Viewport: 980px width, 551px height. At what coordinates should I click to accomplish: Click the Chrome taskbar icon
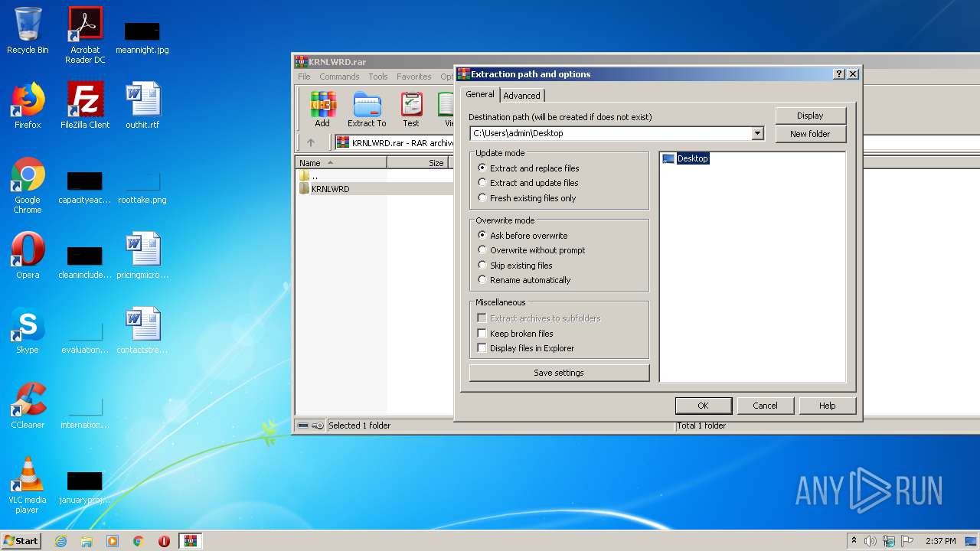139,541
